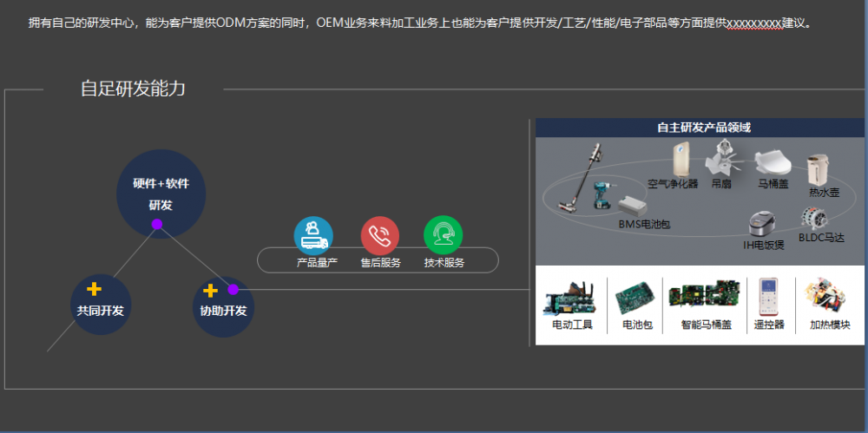Viewport: 868px width, 433px height.
Task: Select the 自足研发能力 heading
Action: [133, 89]
